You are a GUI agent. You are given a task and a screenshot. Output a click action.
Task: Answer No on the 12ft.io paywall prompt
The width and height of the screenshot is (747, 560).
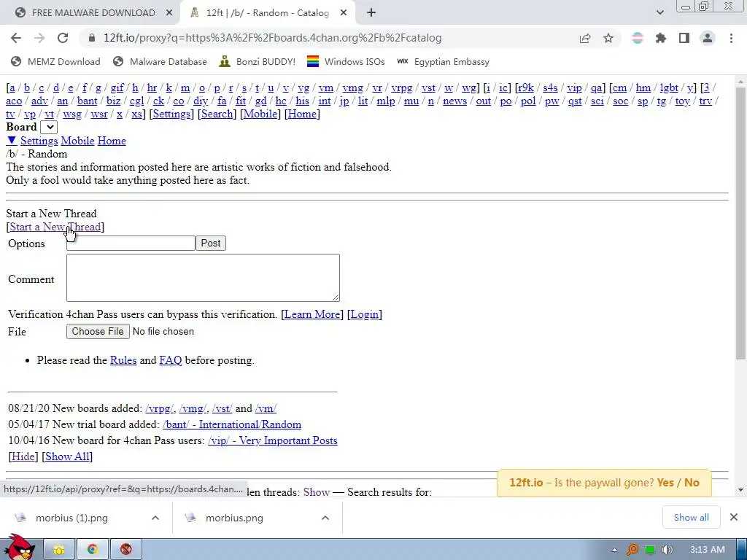[692, 483]
